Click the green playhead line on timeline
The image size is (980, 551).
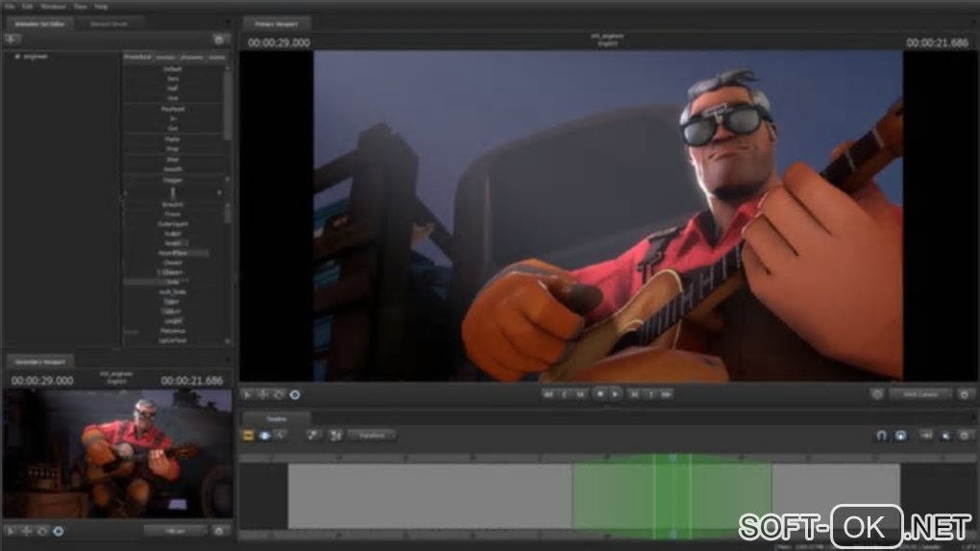674,495
